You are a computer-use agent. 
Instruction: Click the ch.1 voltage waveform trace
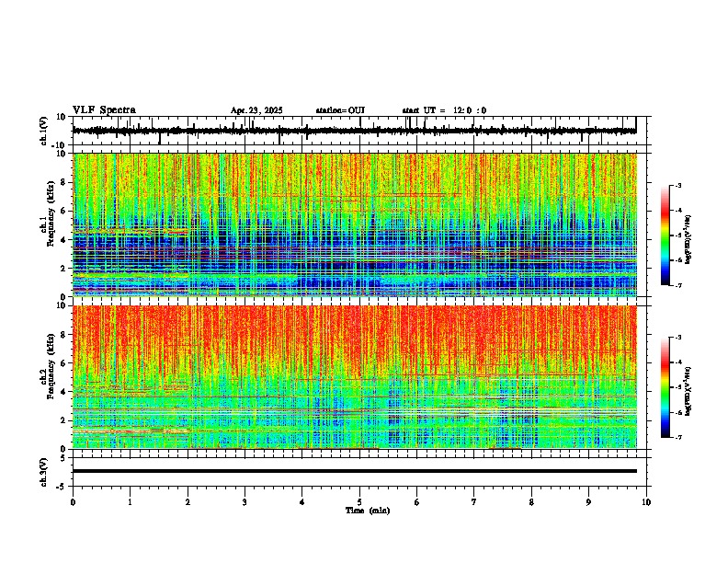[354, 131]
